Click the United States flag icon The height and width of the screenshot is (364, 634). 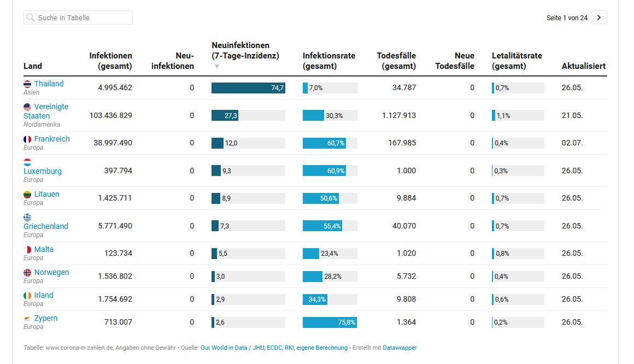(x=27, y=107)
